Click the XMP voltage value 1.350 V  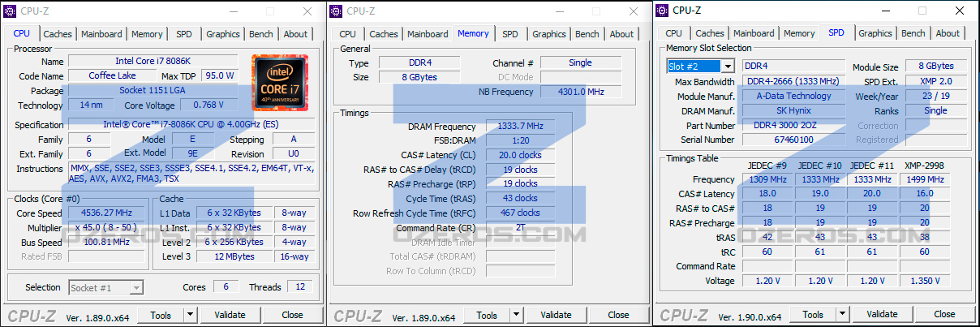(x=925, y=281)
